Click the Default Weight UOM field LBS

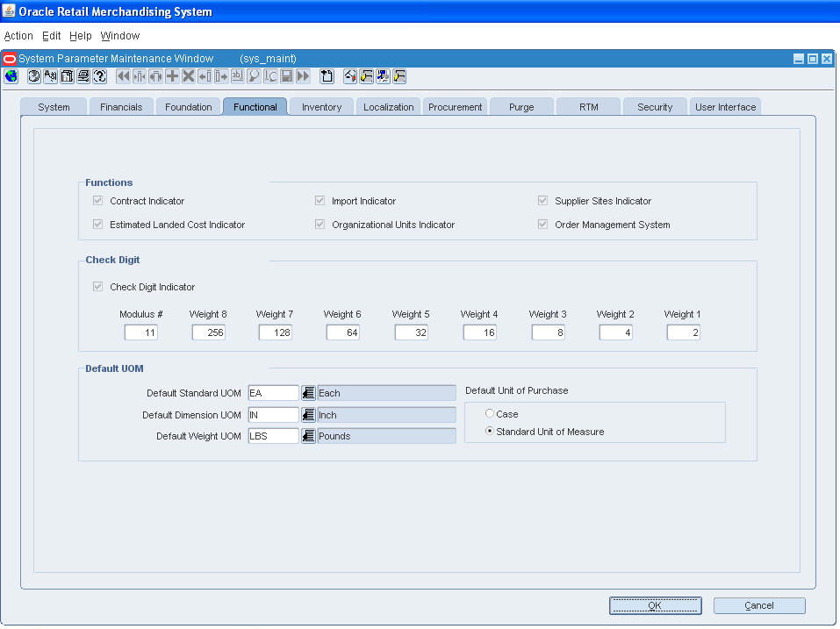273,436
